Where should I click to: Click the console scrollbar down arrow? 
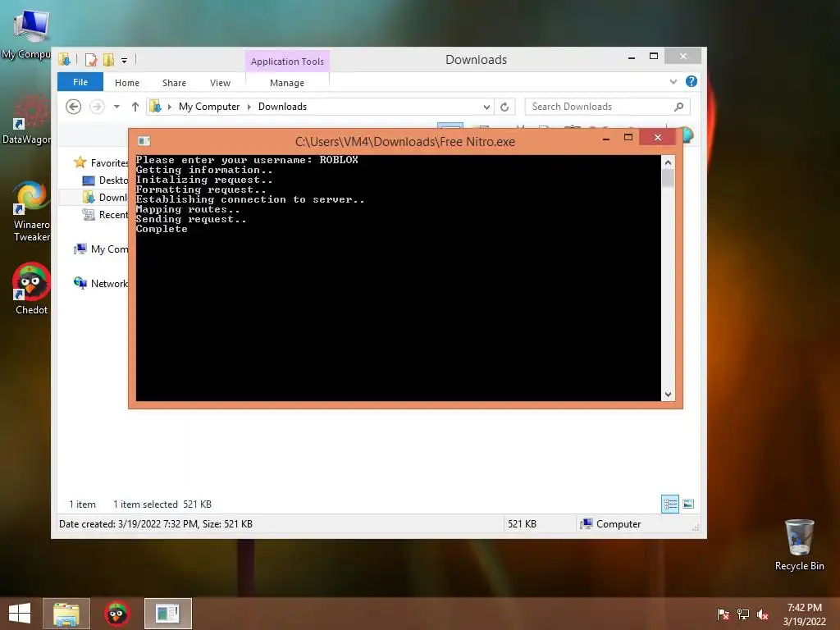click(668, 395)
